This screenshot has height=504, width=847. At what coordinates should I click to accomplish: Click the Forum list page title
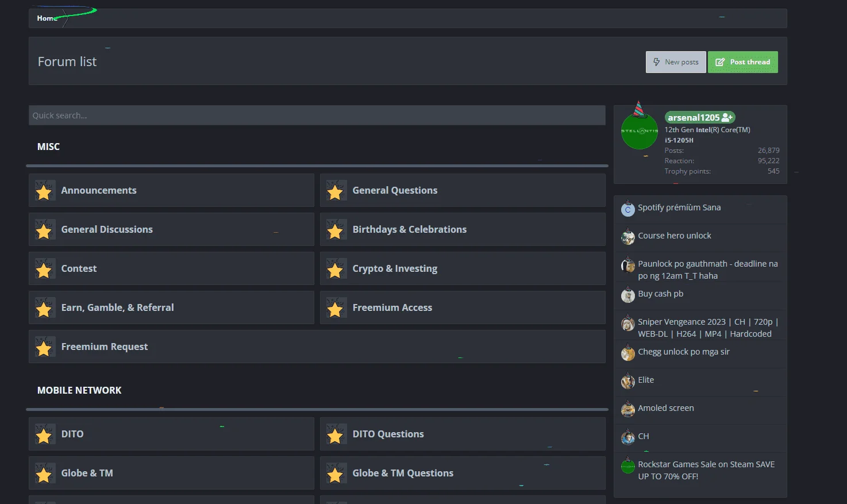pos(67,61)
